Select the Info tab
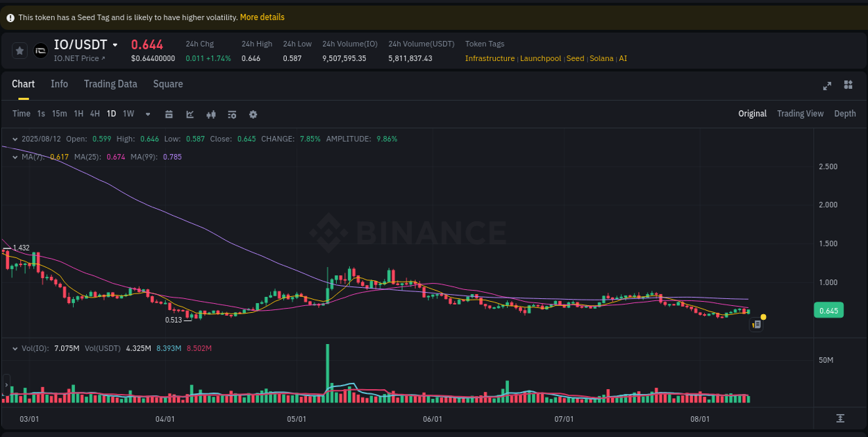Image resolution: width=868 pixels, height=437 pixels. (59, 84)
